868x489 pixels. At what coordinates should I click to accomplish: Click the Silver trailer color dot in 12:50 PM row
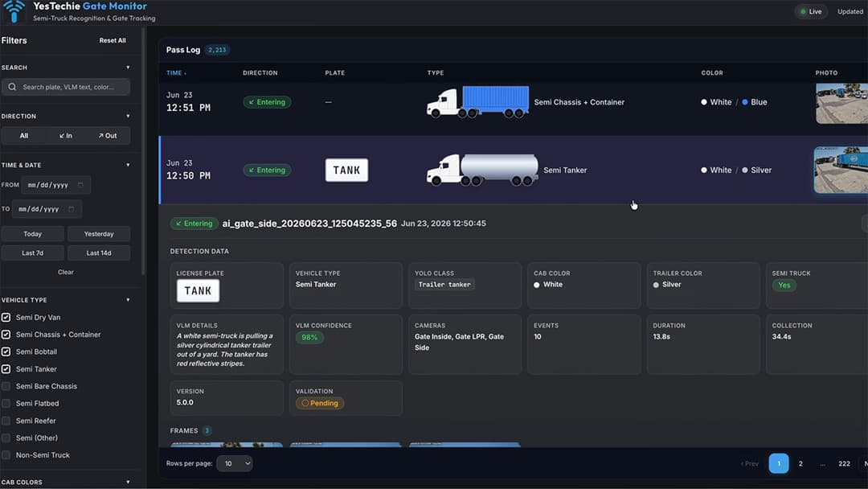pos(744,170)
